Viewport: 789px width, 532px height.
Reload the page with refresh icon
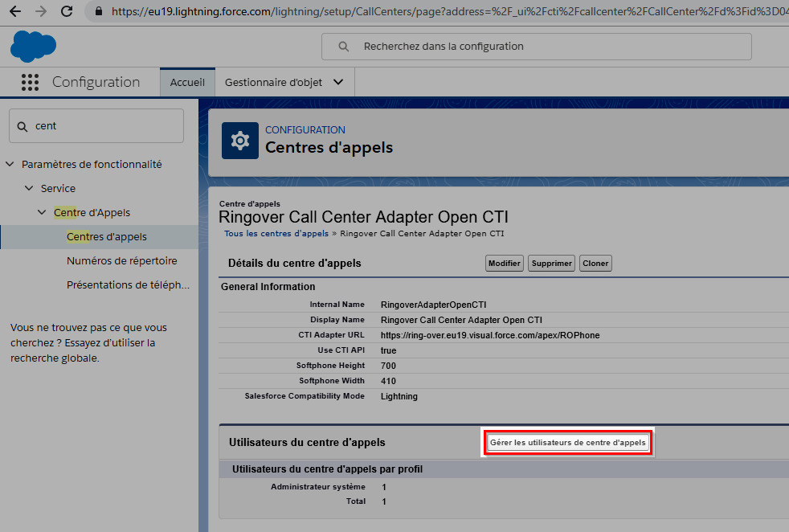(67, 11)
